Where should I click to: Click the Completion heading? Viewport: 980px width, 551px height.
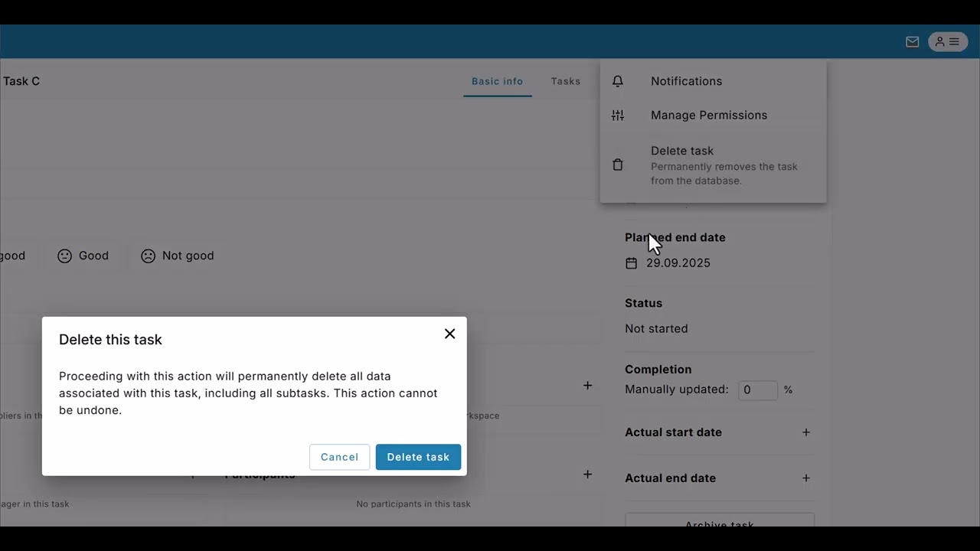tap(658, 370)
